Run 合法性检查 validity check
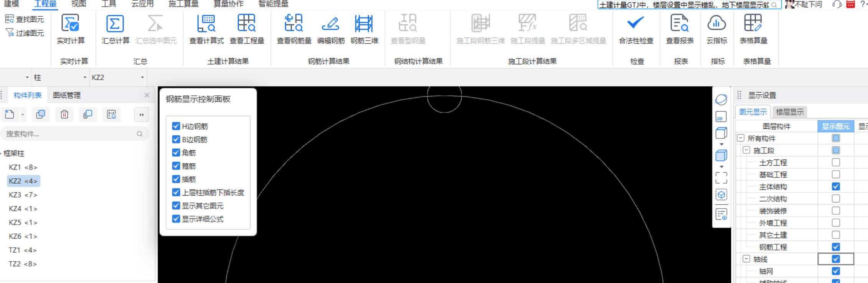 click(636, 29)
